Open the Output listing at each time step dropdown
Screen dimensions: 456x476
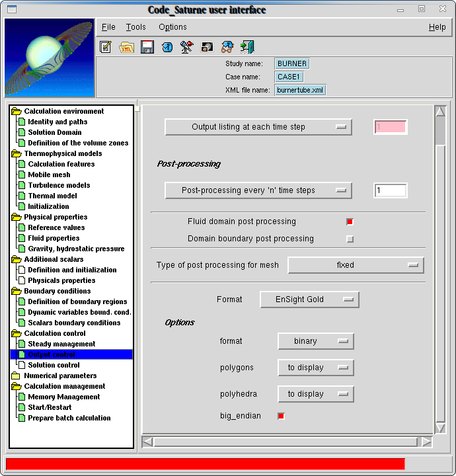tap(258, 127)
